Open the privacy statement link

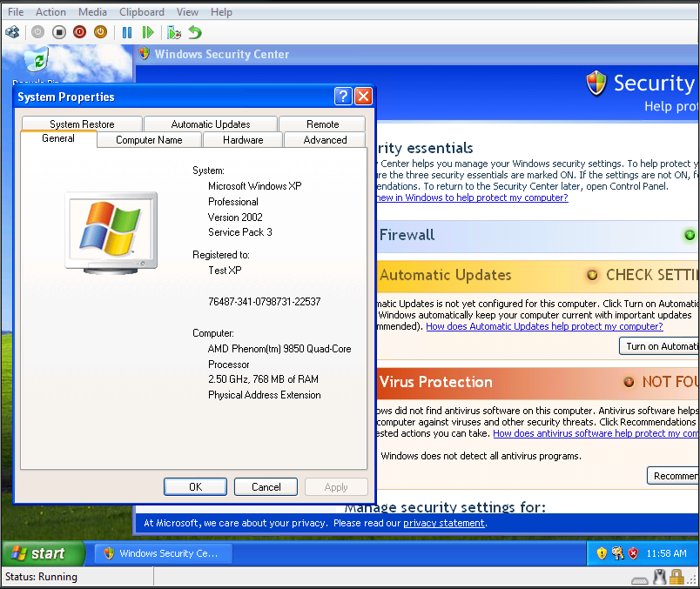coord(444,523)
